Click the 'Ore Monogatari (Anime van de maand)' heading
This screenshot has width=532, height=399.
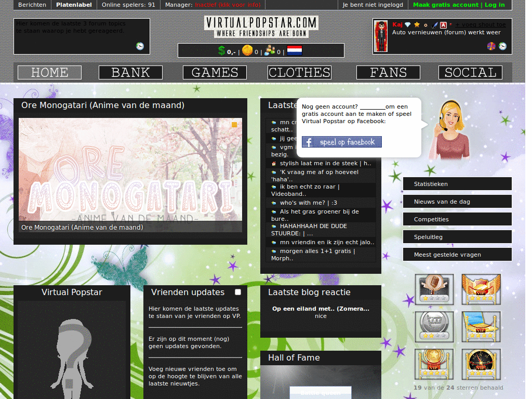click(x=103, y=105)
